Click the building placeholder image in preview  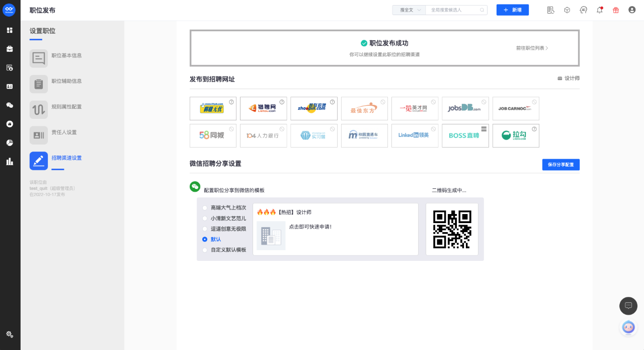[x=271, y=236]
